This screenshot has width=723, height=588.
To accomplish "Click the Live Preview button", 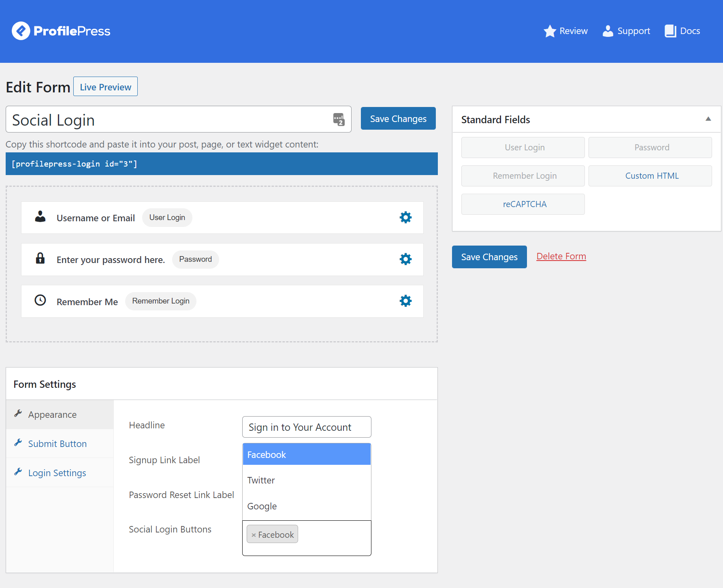I will [x=105, y=87].
